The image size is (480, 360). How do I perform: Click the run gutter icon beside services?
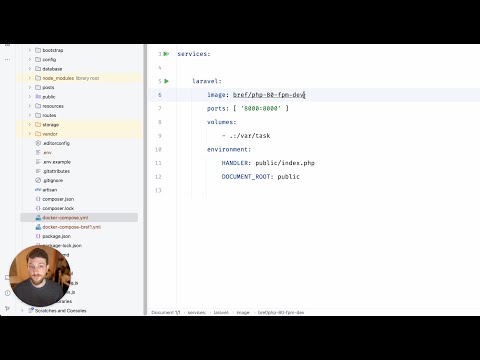tap(166, 54)
